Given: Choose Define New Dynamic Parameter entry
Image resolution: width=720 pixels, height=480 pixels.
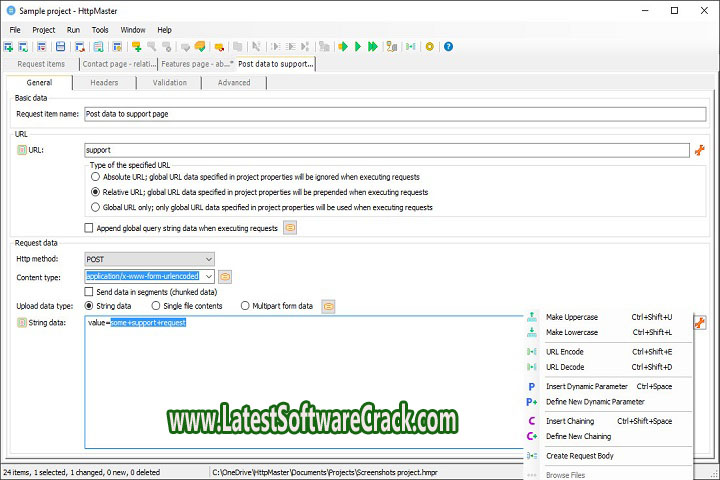Looking at the screenshot, I should point(608,401).
